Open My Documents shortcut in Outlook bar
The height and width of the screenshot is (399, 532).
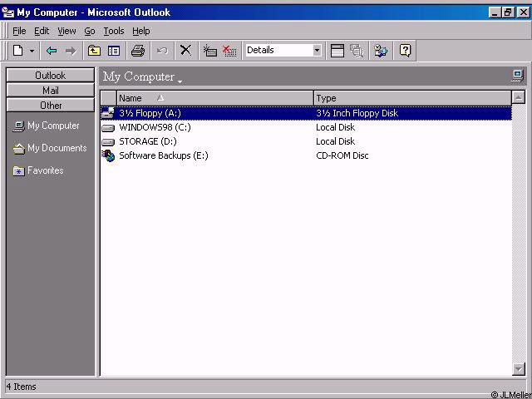click(50, 148)
